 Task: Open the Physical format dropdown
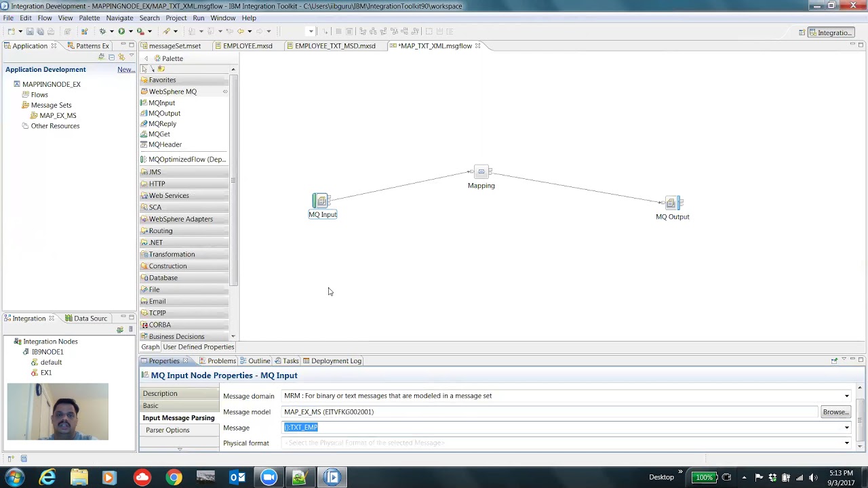[846, 443]
